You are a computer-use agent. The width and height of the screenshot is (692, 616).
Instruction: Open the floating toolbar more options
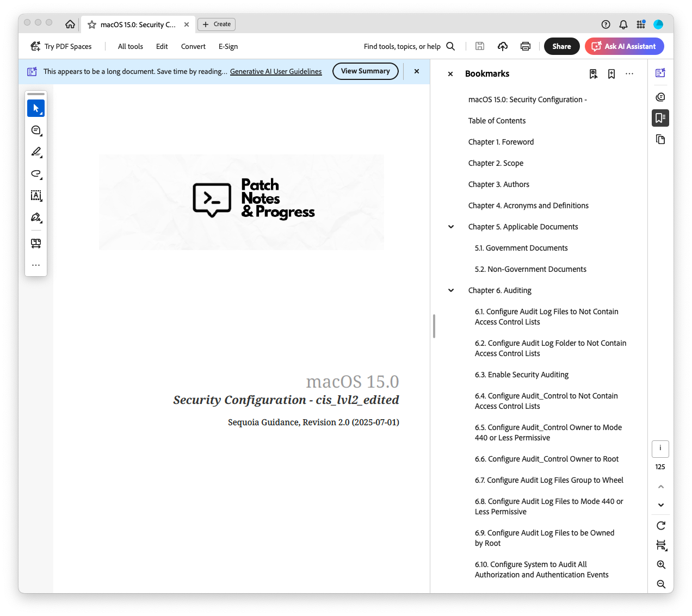coord(36,265)
